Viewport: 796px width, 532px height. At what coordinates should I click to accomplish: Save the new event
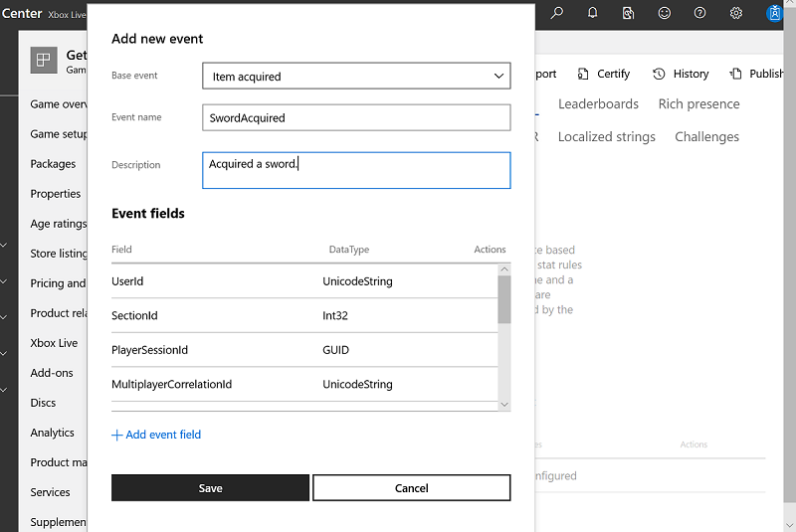coord(210,488)
